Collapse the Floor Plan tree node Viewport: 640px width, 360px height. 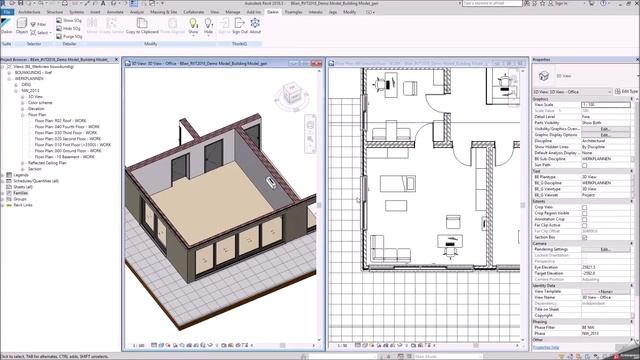(22, 115)
